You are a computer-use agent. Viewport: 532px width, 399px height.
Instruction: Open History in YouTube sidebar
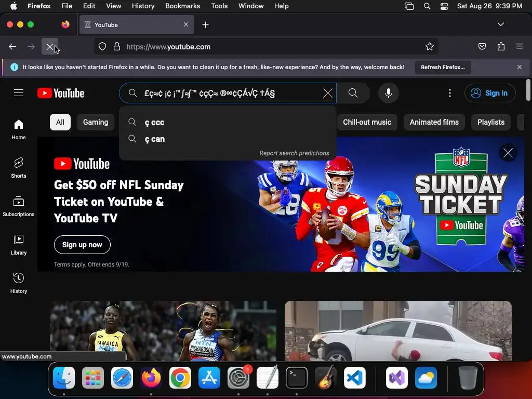coord(19,283)
